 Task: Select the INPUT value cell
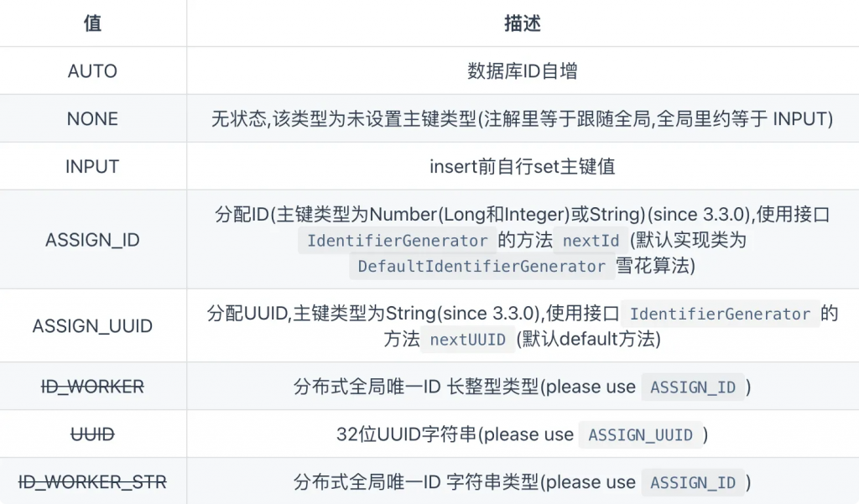(x=92, y=166)
